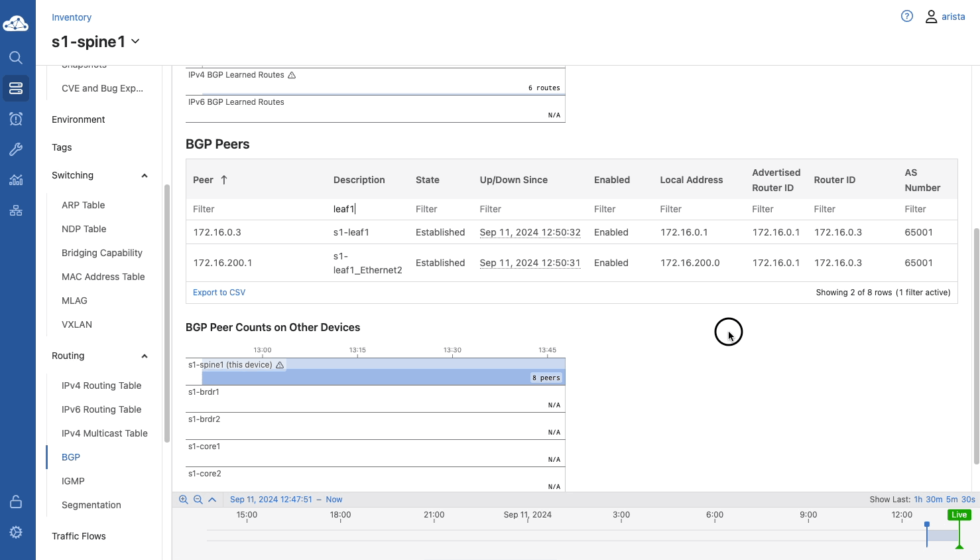Open the topology icon in sidebar
980x560 pixels.
point(16,211)
